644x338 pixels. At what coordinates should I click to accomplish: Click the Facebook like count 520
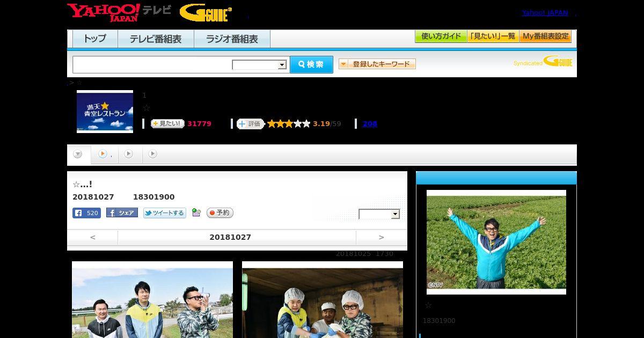click(86, 213)
